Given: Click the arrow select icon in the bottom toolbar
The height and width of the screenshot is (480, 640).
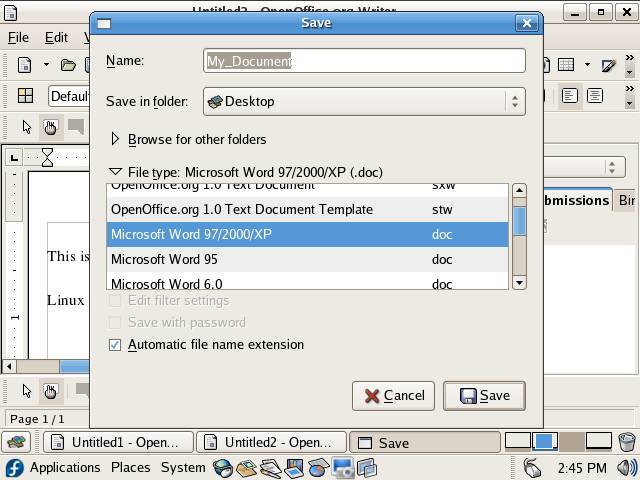Looking at the screenshot, I should [27, 391].
